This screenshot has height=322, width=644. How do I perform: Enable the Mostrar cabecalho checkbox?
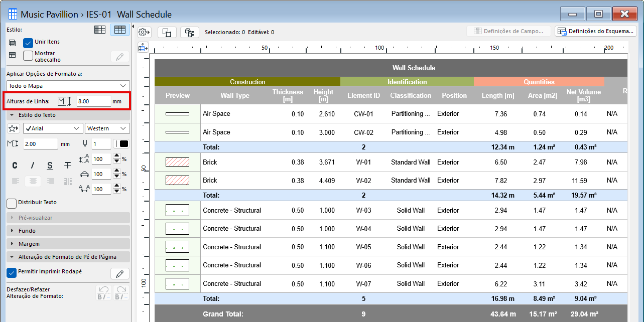28,56
